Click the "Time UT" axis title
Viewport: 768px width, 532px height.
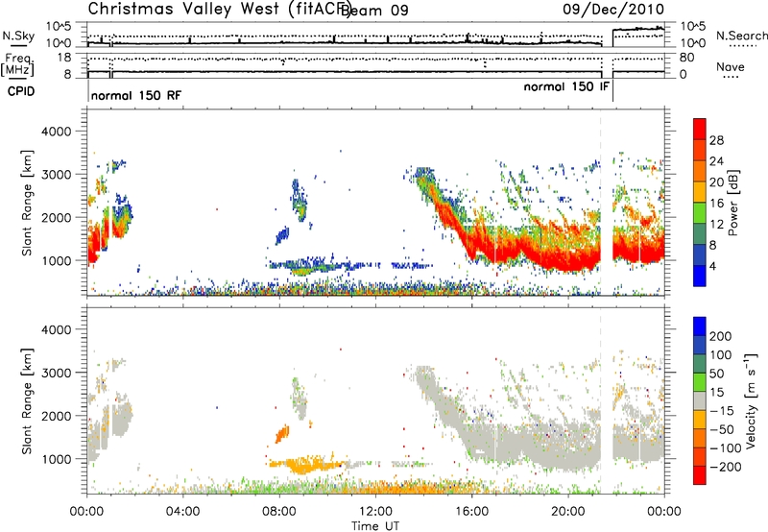pos(375,526)
